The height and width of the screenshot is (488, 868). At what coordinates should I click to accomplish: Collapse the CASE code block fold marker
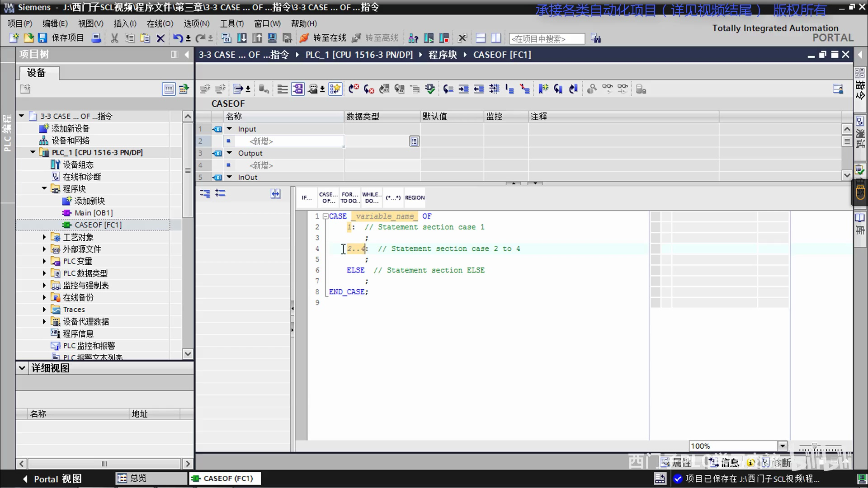point(325,216)
